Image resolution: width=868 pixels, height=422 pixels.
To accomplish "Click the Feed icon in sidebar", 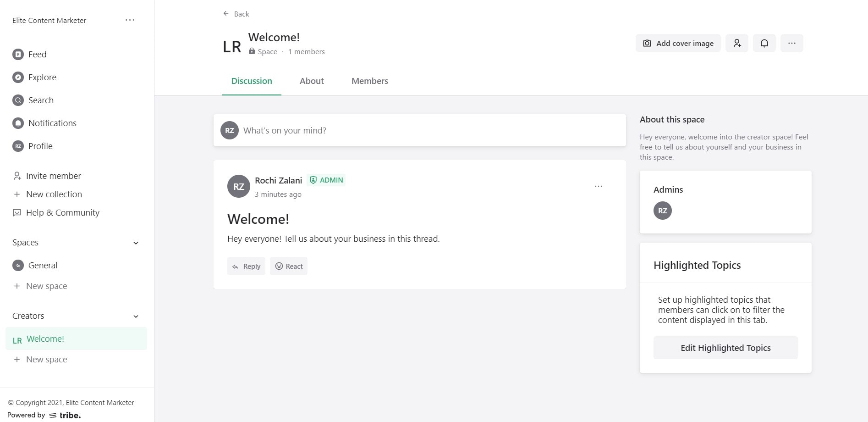I will pyautogui.click(x=18, y=55).
